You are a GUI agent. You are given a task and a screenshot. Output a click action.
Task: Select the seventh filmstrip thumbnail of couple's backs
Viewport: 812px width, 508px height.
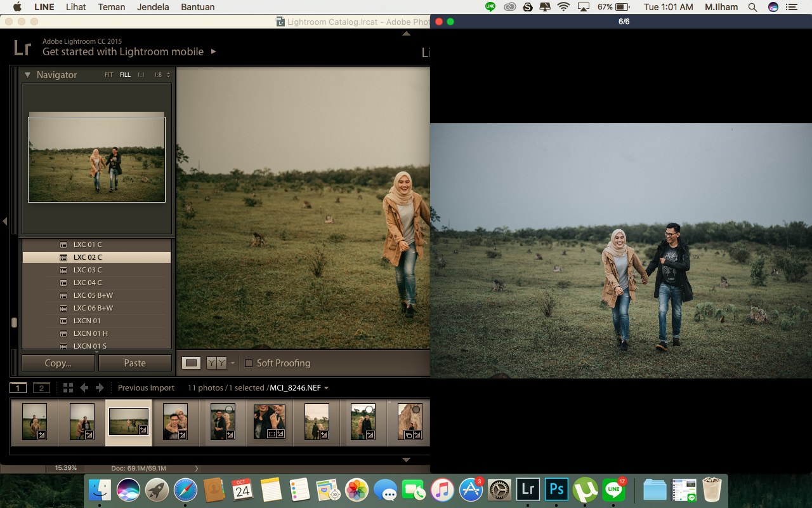[x=317, y=422]
